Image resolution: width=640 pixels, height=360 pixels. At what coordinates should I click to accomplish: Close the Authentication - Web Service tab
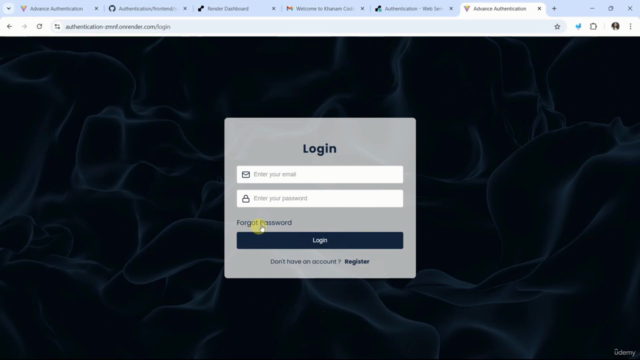451,9
